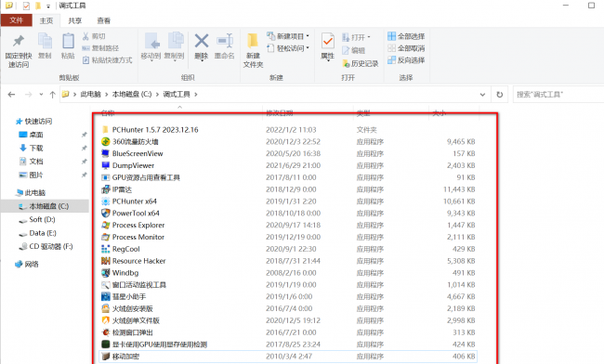Switch to the 查看 ribbon tab
The width and height of the screenshot is (604, 364).
tap(104, 20)
